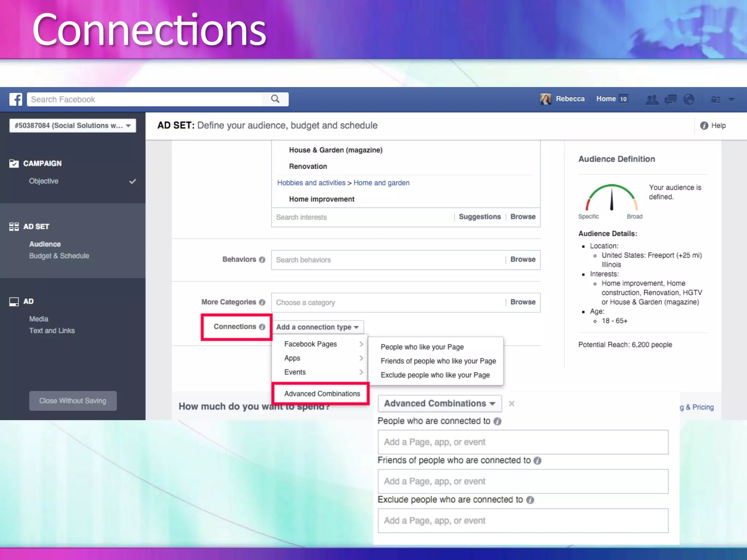Click Connections info icon
The height and width of the screenshot is (560, 747).
point(262,327)
